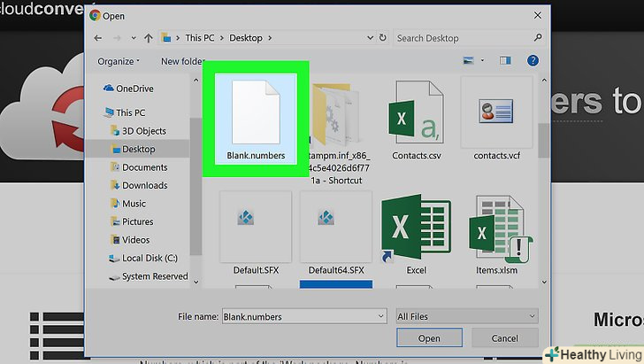Open the recent locations dropdown arrow
The height and width of the screenshot is (364, 644).
tap(134, 38)
